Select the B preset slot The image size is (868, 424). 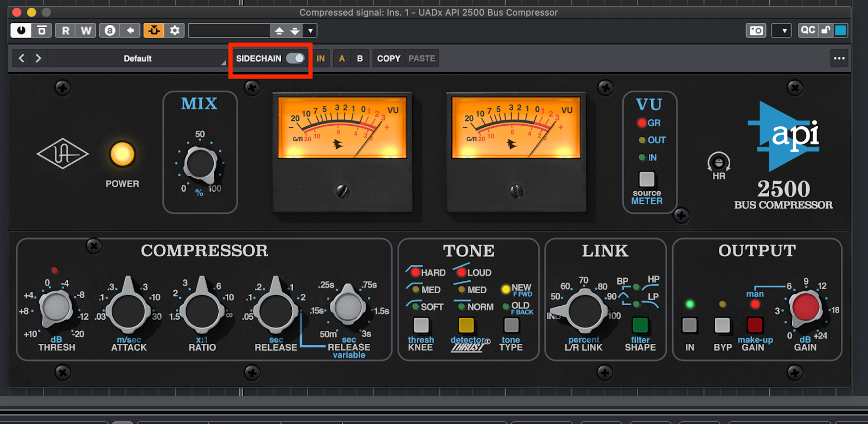(x=360, y=59)
